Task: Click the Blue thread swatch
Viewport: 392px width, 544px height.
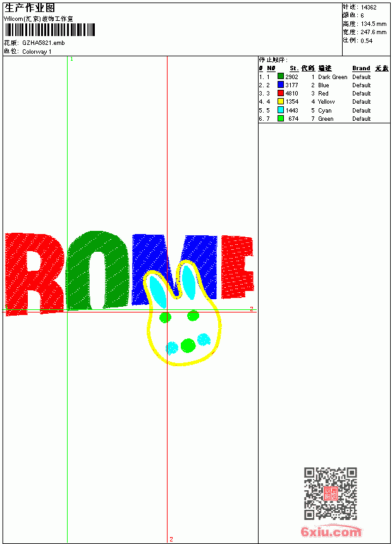Action: [281, 85]
